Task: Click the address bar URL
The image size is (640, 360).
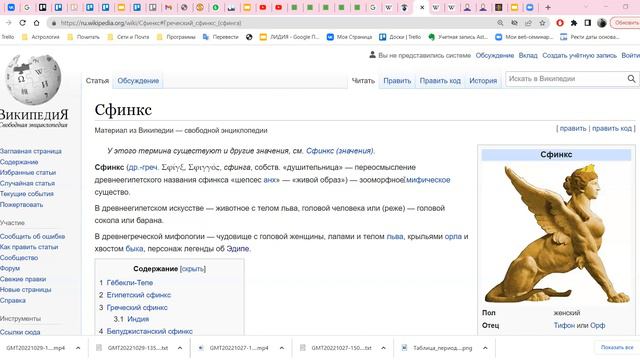Action: click(151, 23)
